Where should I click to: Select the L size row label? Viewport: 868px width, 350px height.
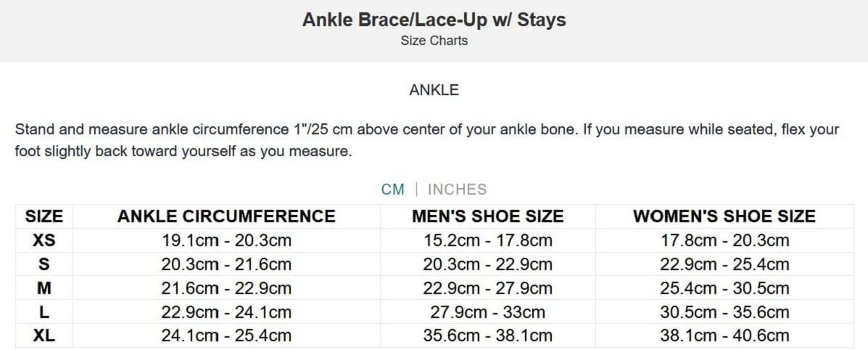coord(44,312)
